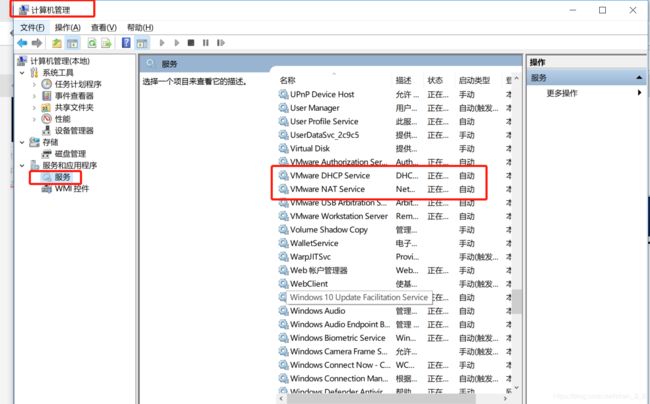Select 磁盘管理 in the left tree

coord(69,153)
